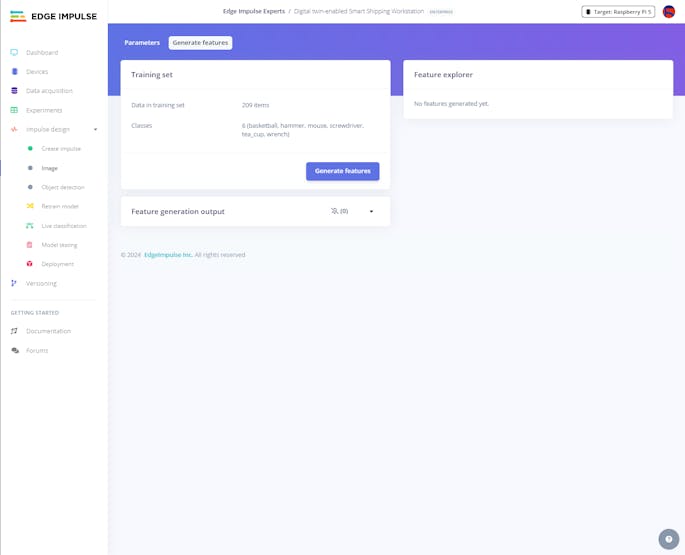
Task: Click "No features generated yet" text
Action: tap(451, 104)
